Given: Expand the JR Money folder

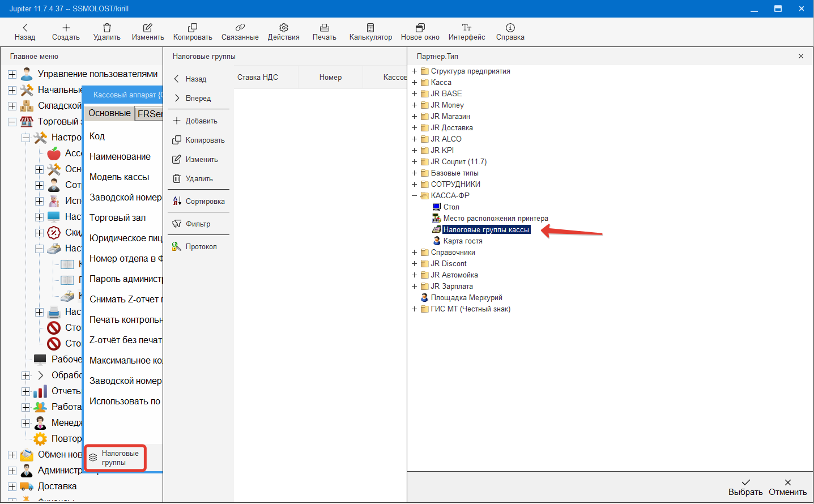Looking at the screenshot, I should (414, 105).
